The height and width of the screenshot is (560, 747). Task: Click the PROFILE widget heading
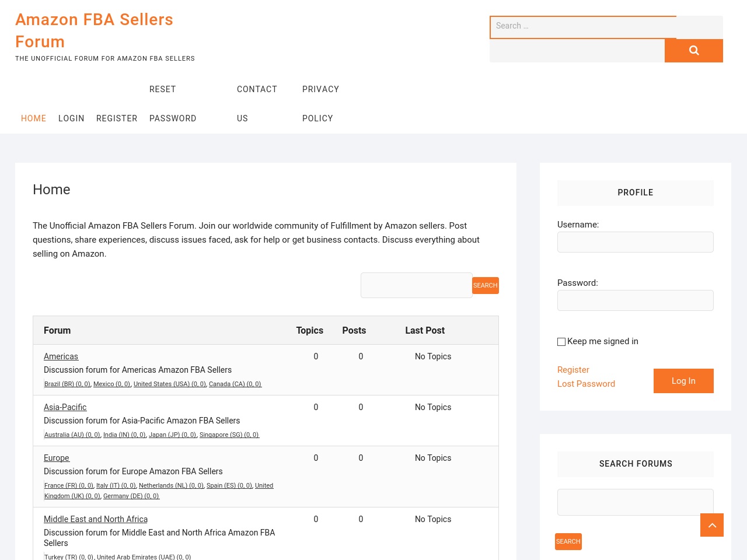click(x=636, y=192)
